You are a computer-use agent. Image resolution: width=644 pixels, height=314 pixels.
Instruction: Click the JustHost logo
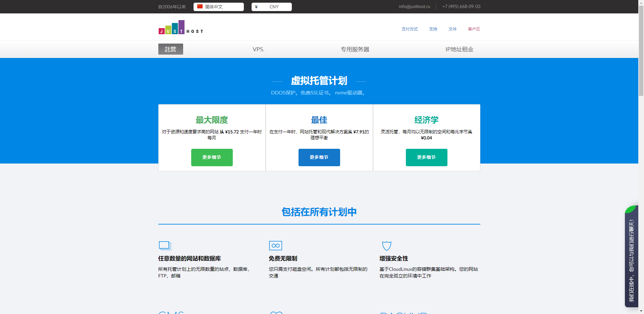180,27
